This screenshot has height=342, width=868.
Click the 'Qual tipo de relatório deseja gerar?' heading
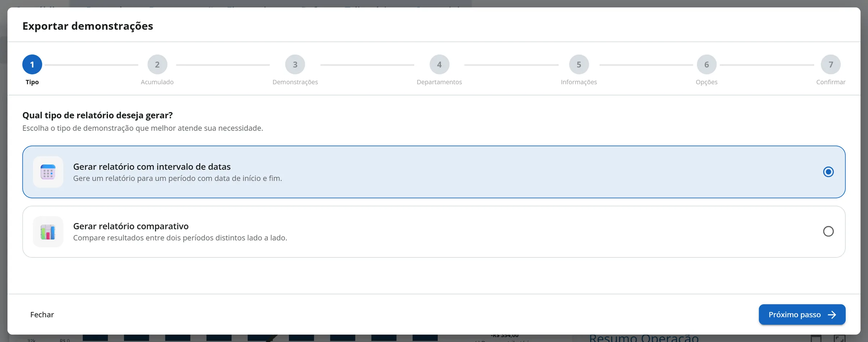[x=98, y=115]
